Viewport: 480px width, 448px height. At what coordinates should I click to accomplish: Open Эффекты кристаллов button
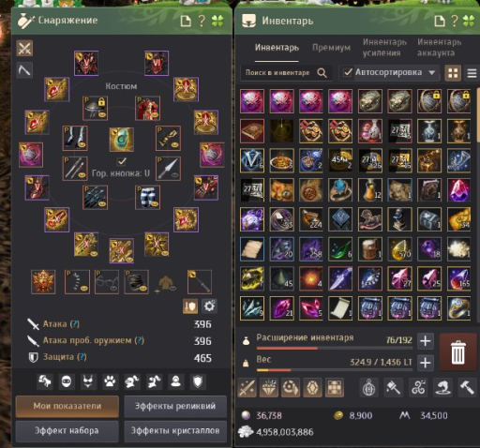(175, 430)
